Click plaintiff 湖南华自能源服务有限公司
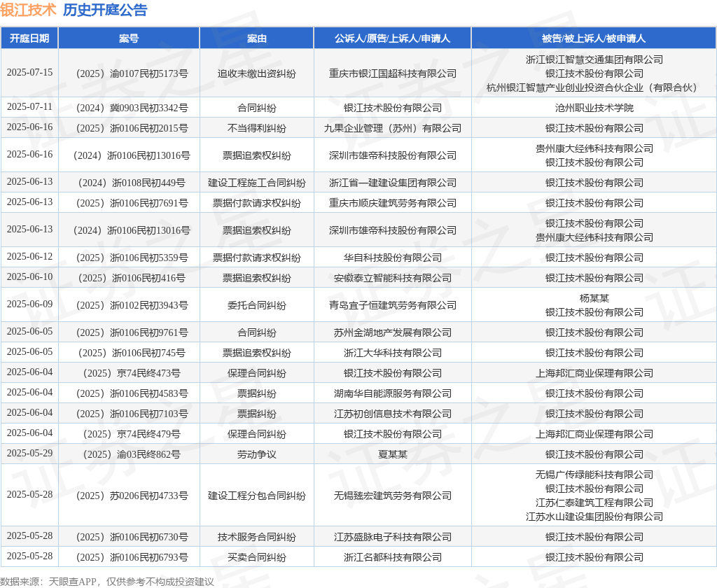 pyautogui.click(x=392, y=393)
